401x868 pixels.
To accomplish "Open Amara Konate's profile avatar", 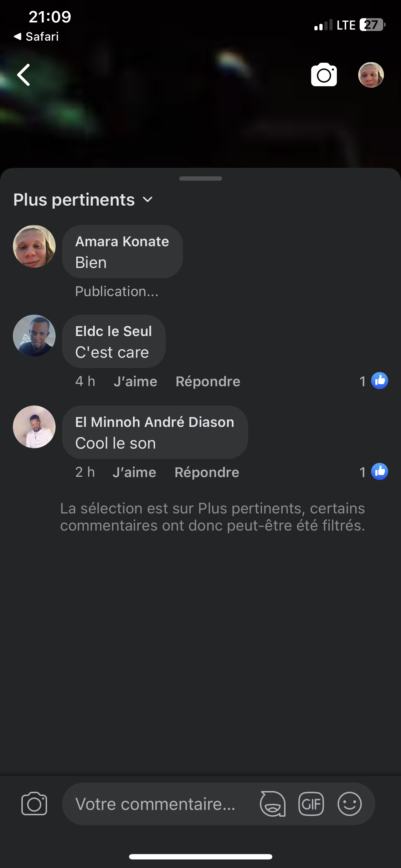I will click(34, 246).
